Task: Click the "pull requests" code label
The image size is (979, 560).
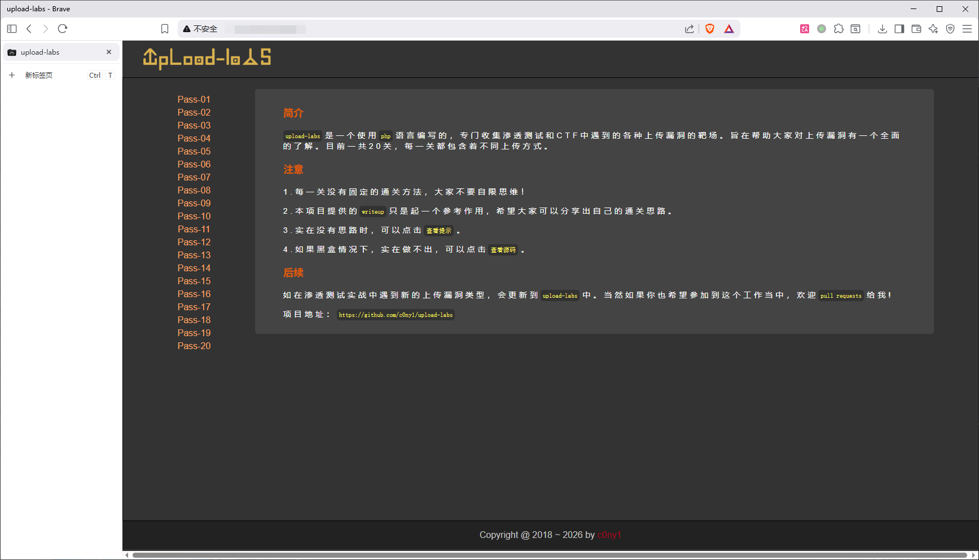Action: click(x=841, y=296)
